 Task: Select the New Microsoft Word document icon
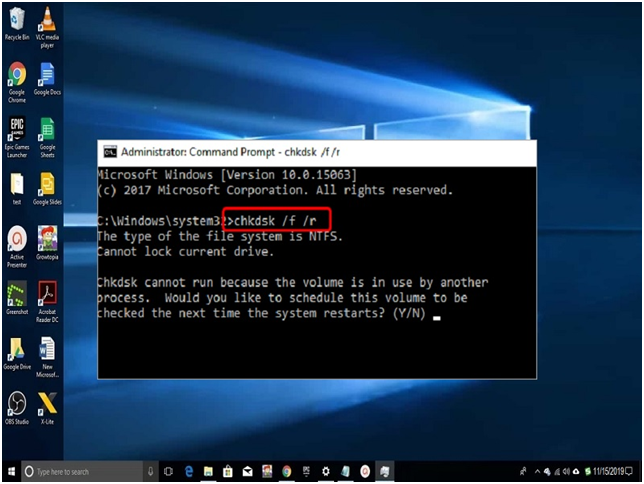coord(47,357)
